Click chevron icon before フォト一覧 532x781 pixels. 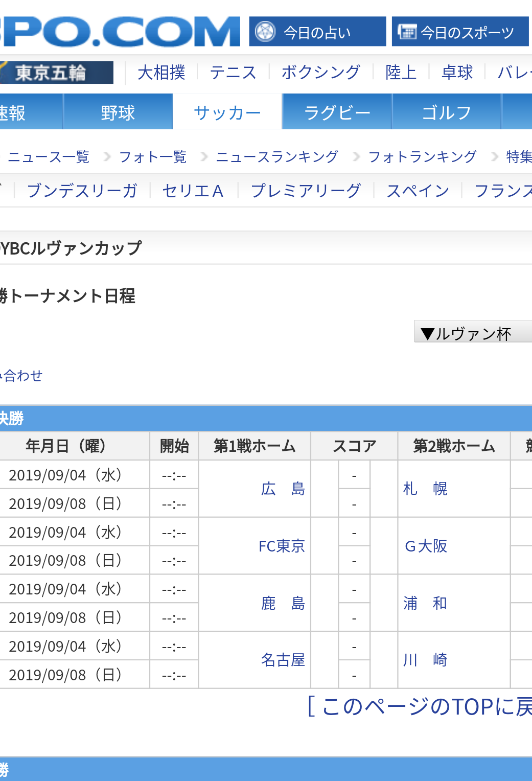pyautogui.click(x=107, y=156)
